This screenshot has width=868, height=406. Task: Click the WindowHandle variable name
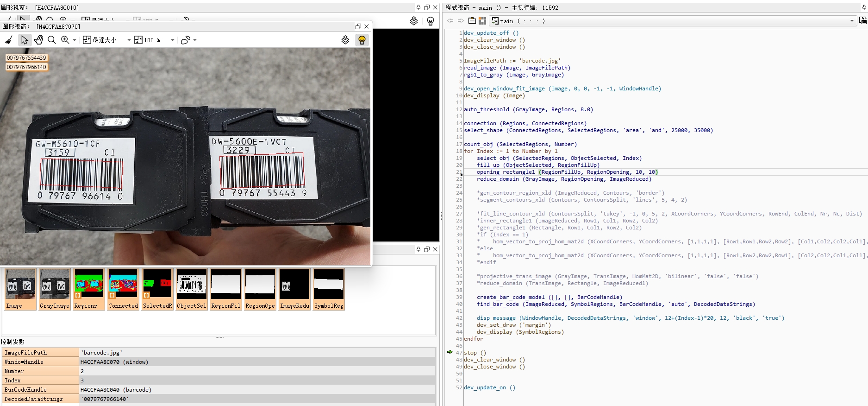(x=40, y=362)
